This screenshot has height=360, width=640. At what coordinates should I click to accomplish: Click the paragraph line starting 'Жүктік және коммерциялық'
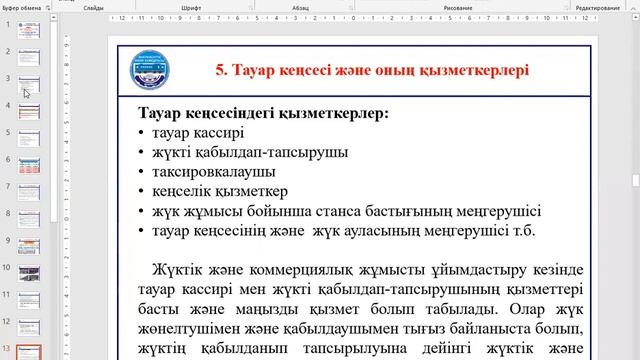coord(360,270)
